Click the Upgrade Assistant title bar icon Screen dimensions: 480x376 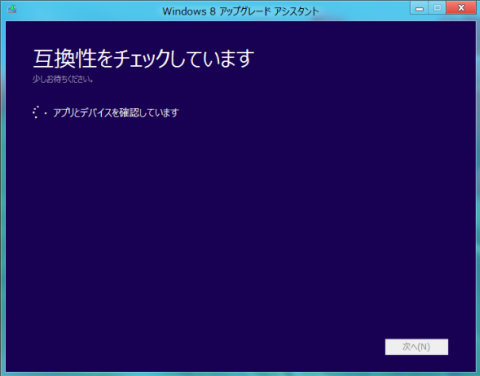[12, 9]
